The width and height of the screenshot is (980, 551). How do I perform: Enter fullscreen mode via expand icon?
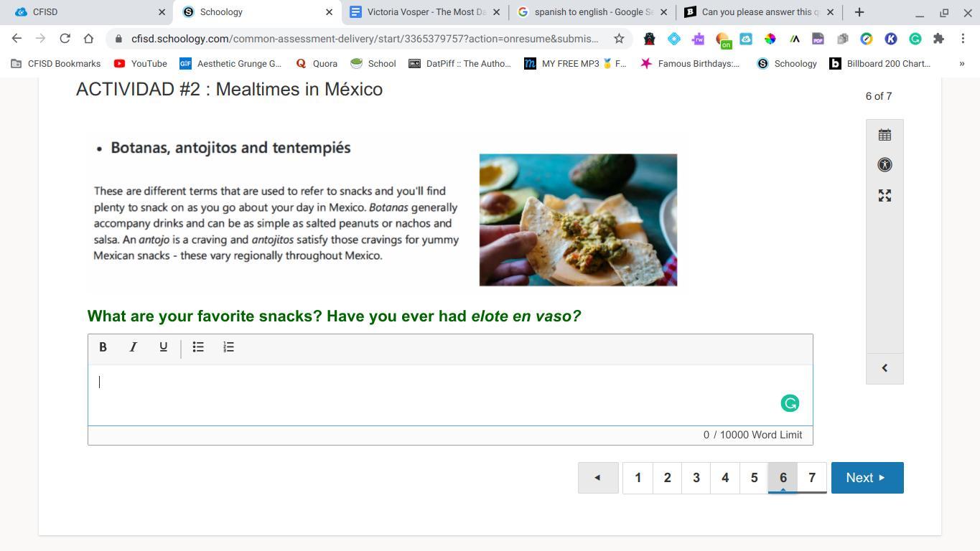tap(885, 196)
